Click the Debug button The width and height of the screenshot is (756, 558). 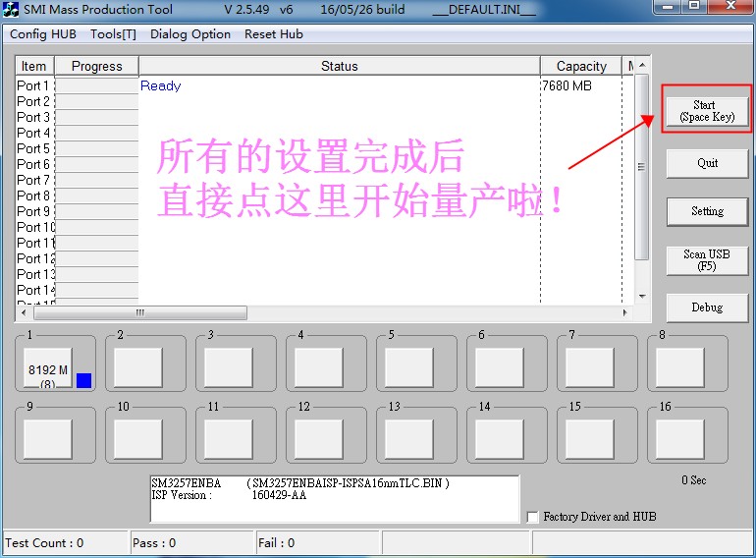(707, 307)
